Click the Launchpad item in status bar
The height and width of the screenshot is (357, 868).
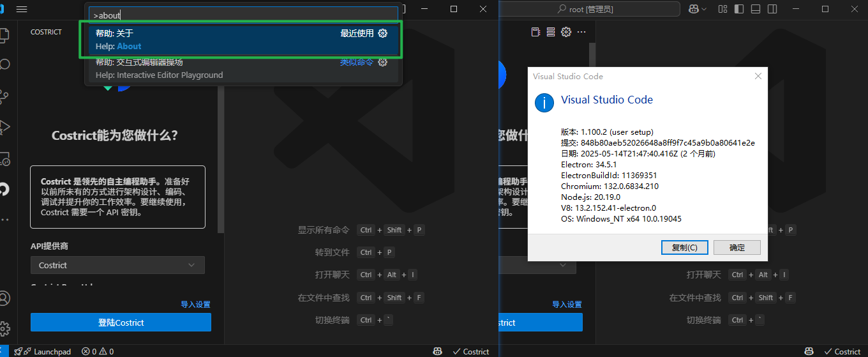(42, 351)
